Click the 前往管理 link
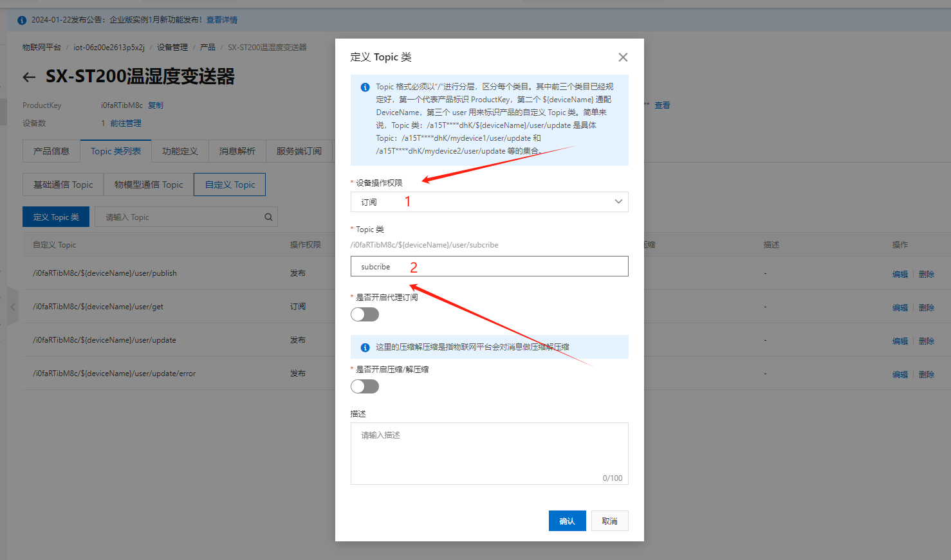 [125, 123]
